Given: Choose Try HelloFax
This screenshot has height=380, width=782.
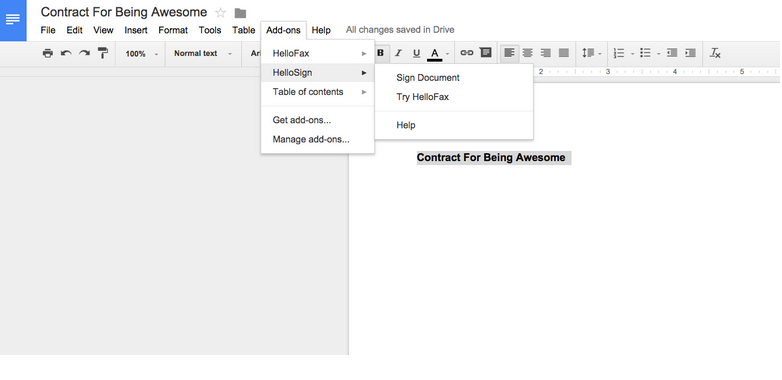Looking at the screenshot, I should pyautogui.click(x=454, y=97).
